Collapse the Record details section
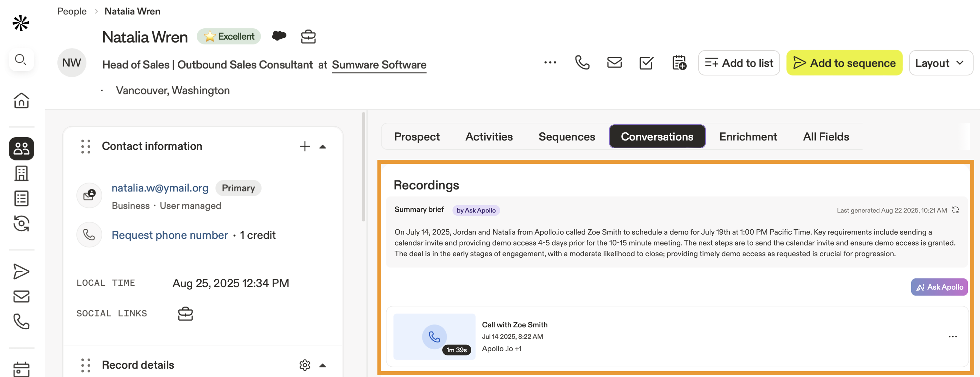The width and height of the screenshot is (980, 377). [x=323, y=365]
